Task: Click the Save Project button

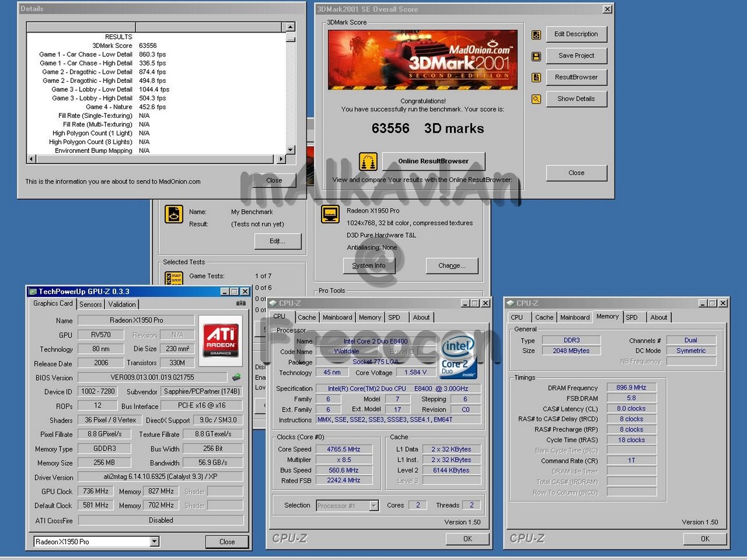Action: pyautogui.click(x=576, y=56)
